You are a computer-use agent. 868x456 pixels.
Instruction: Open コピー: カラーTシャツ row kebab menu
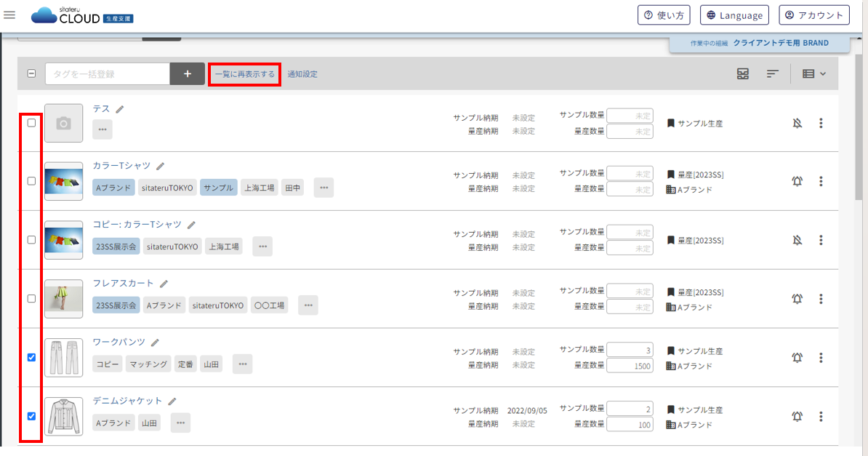[821, 240]
